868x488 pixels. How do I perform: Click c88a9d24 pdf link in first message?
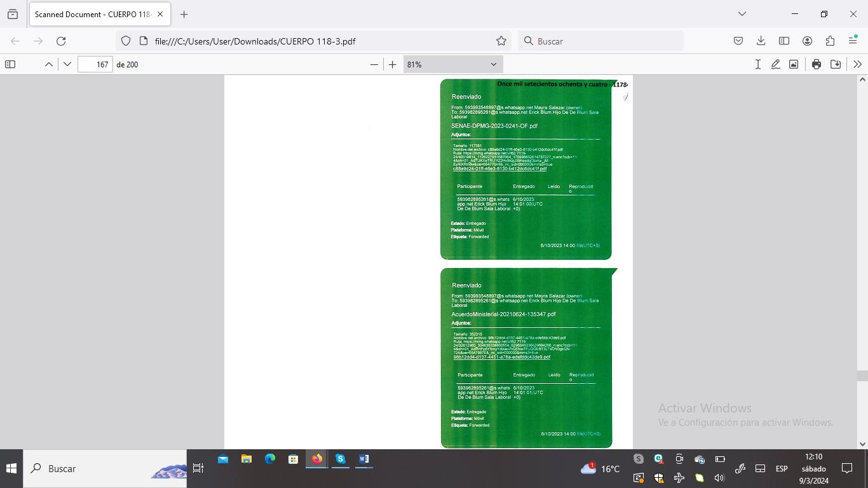tap(499, 169)
